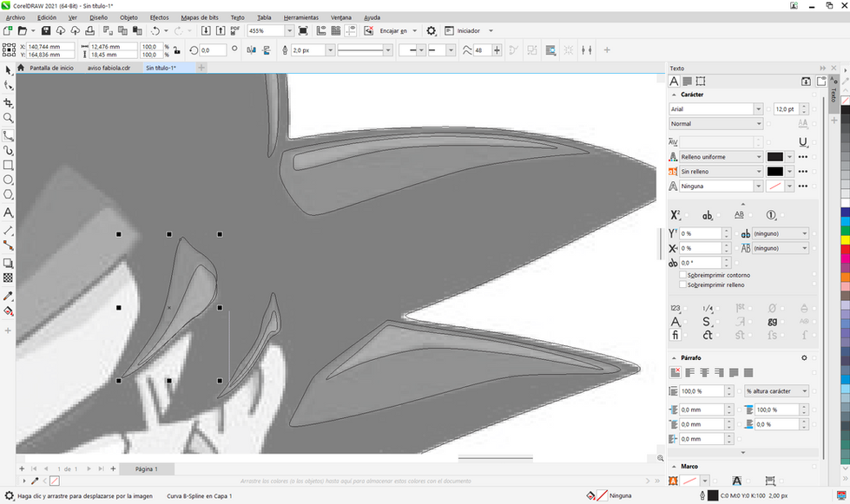The height and width of the screenshot is (504, 850).
Task: Toggle show guidelines icon
Action: [x=351, y=31]
